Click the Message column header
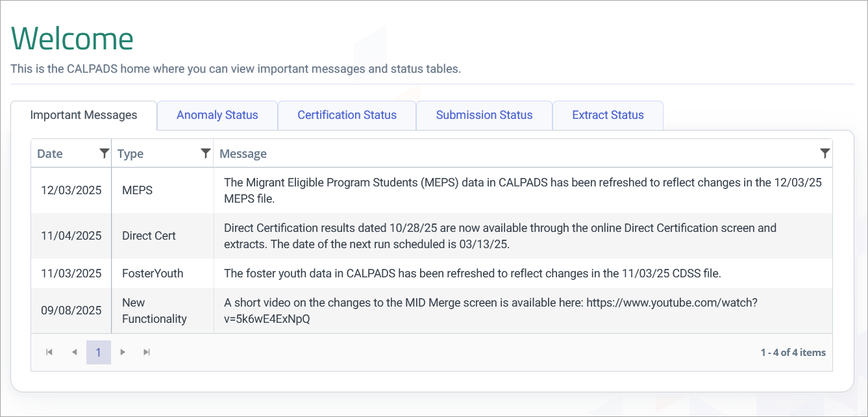 coord(243,153)
